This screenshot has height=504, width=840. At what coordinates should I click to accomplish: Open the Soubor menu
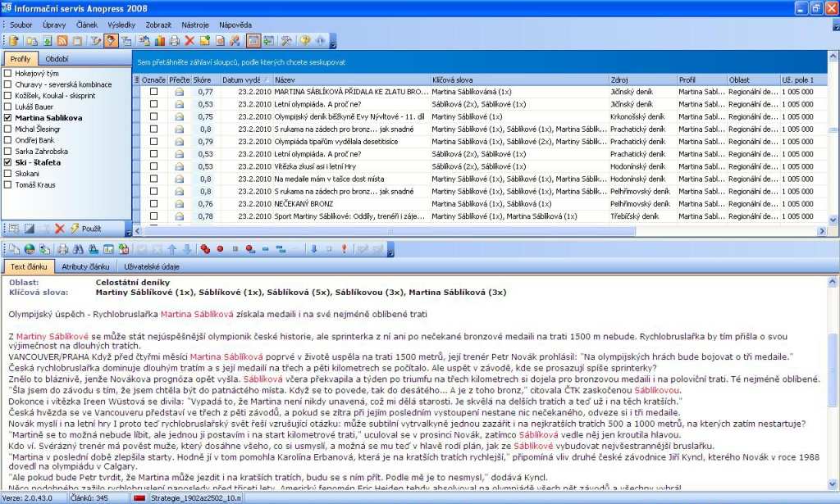pos(21,25)
